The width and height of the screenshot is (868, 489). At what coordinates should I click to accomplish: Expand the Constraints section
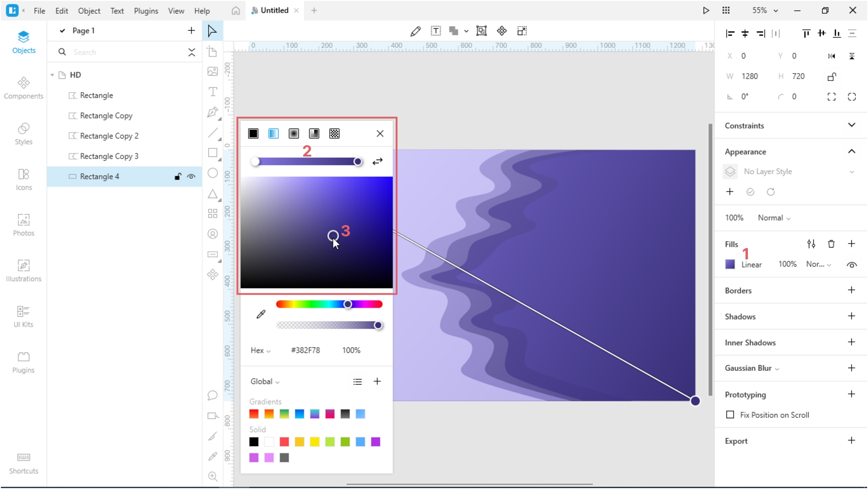pyautogui.click(x=852, y=125)
